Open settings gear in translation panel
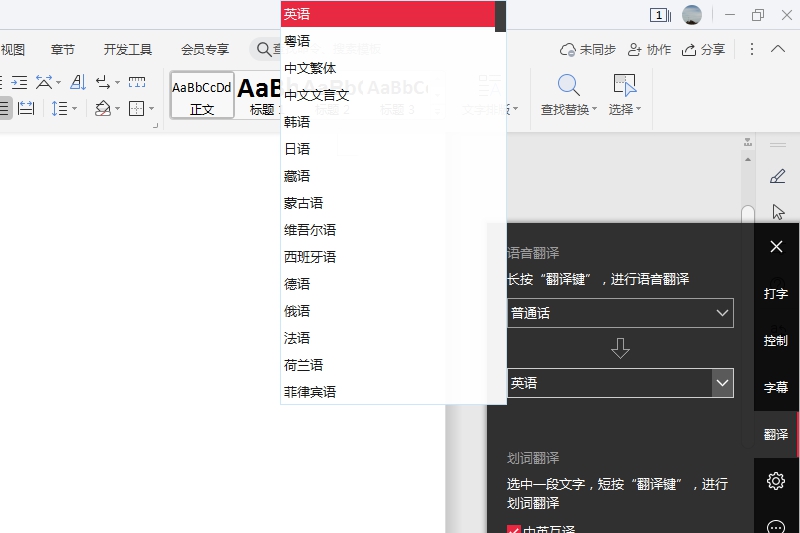 click(x=776, y=481)
